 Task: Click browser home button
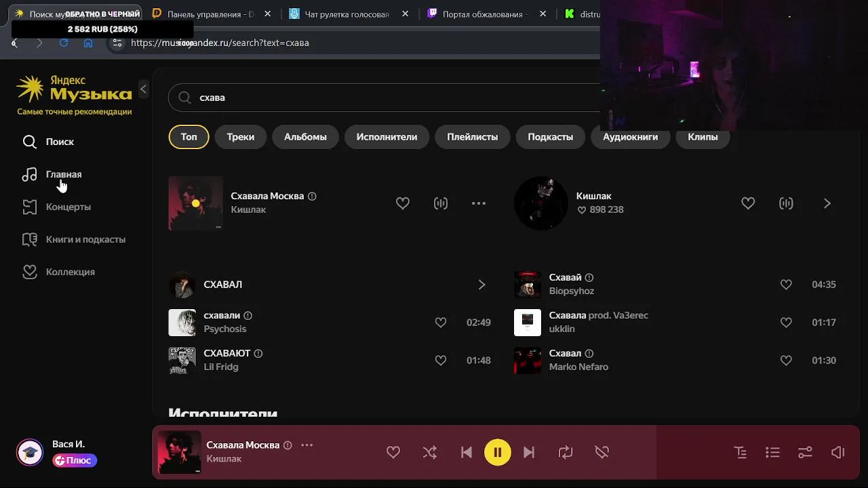[88, 43]
